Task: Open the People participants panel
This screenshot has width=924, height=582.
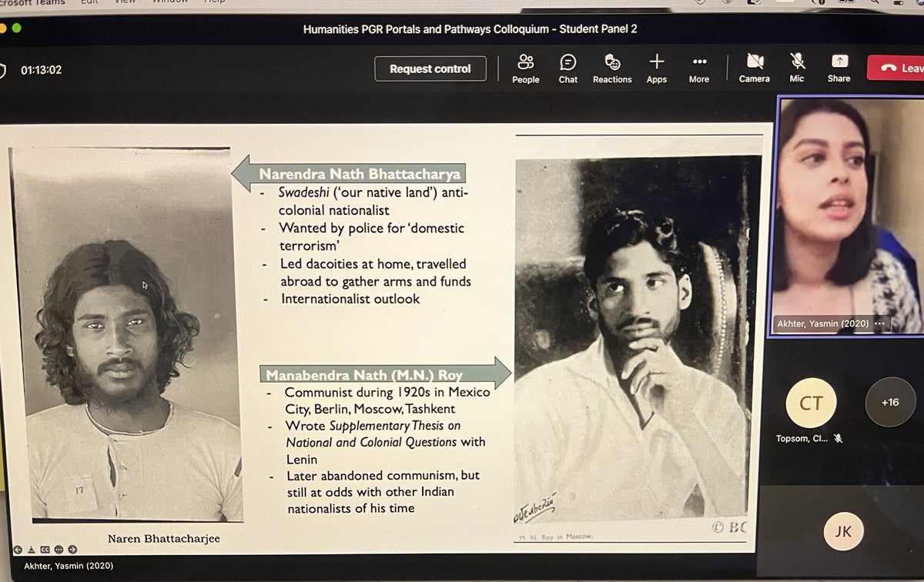Action: tap(526, 68)
